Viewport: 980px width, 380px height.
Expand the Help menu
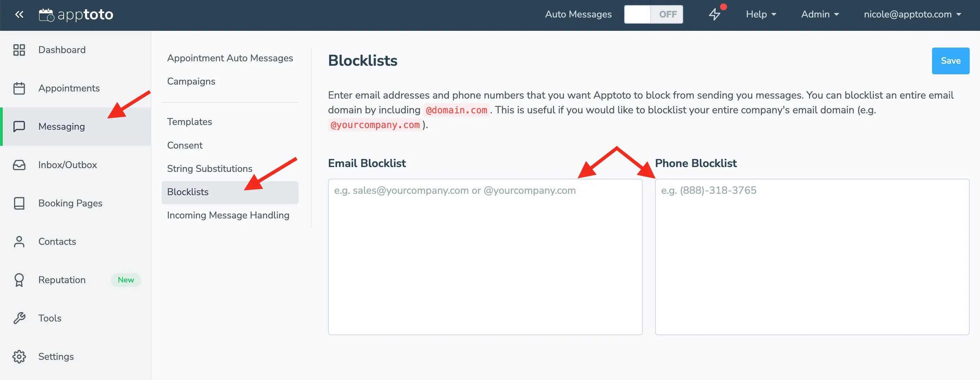[x=761, y=14]
